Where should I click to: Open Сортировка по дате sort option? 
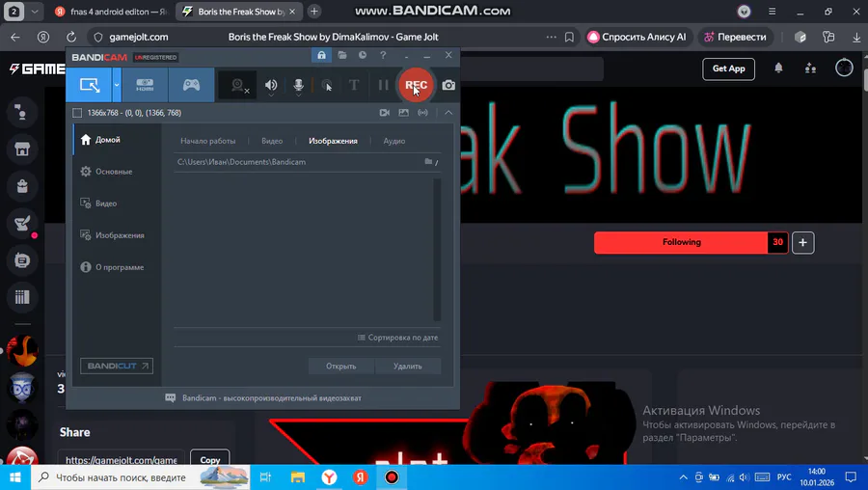398,338
